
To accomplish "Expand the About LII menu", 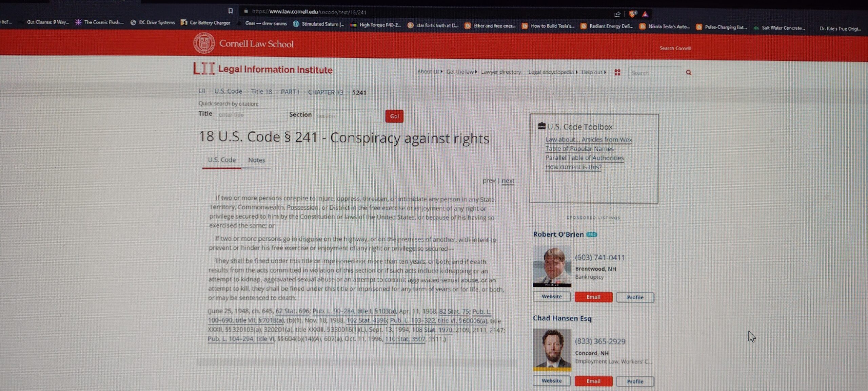I will (430, 72).
